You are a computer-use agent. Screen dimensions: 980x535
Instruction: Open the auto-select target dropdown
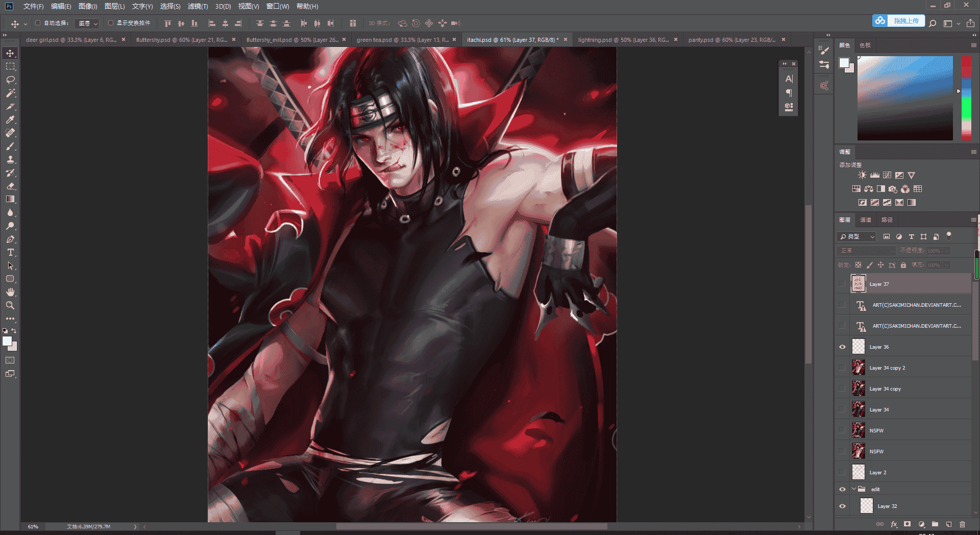coord(87,23)
